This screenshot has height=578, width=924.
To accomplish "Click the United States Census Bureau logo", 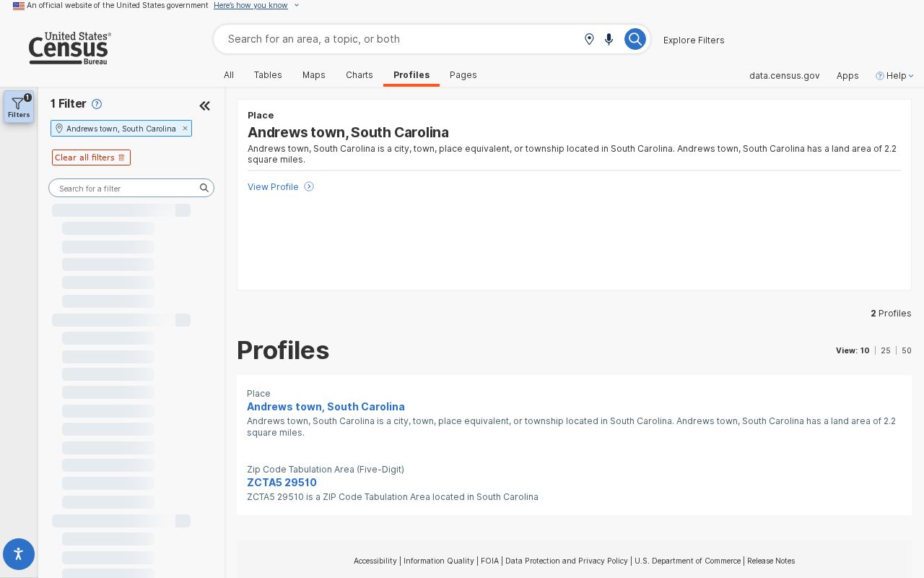I will 69,48.
